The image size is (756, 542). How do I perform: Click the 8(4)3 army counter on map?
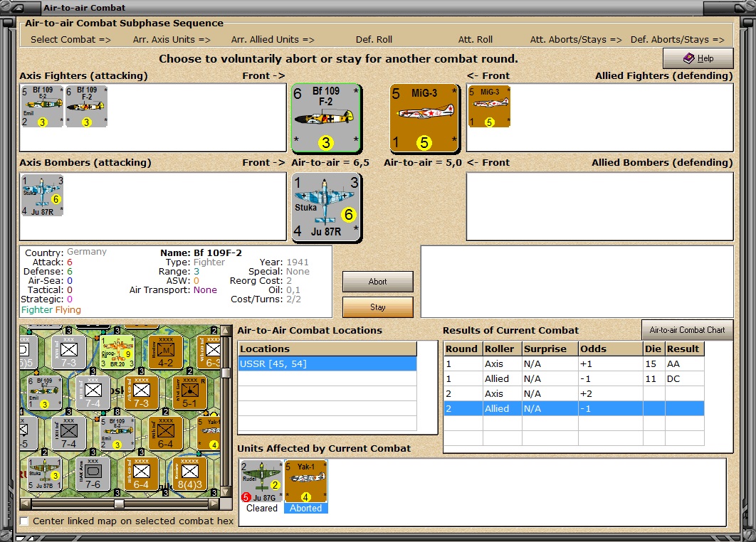(x=189, y=474)
